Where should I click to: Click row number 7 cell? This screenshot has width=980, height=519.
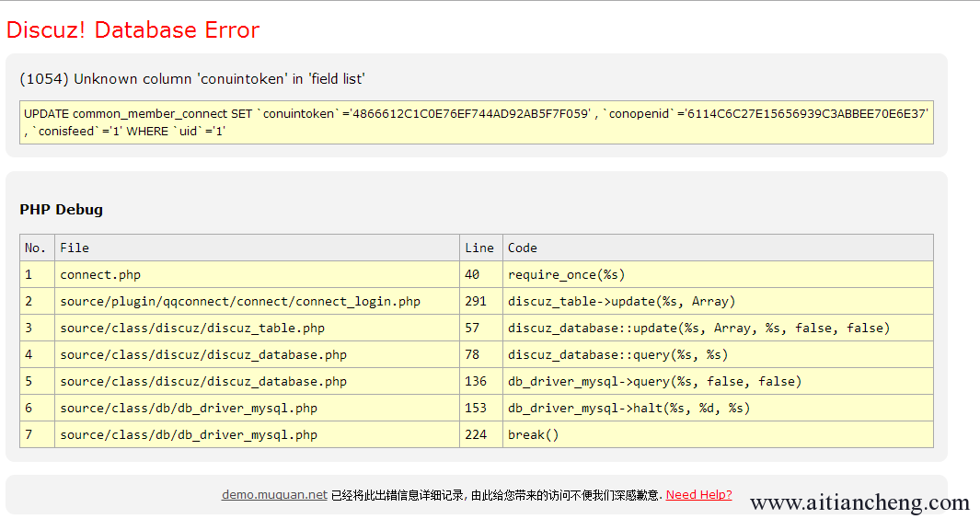(38, 434)
